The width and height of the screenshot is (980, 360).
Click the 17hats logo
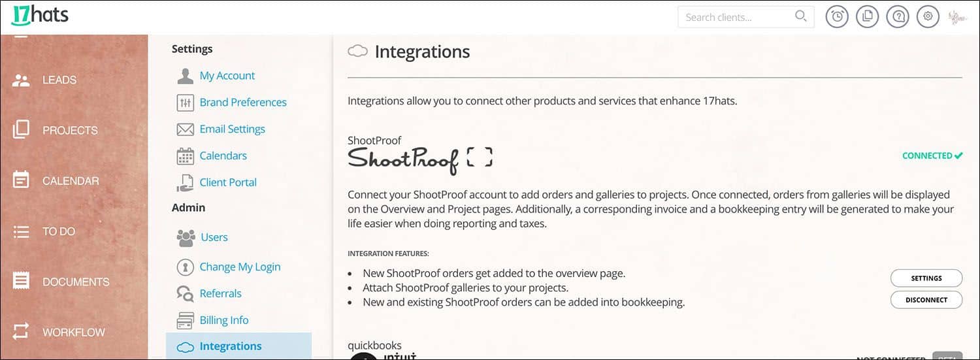[40, 16]
